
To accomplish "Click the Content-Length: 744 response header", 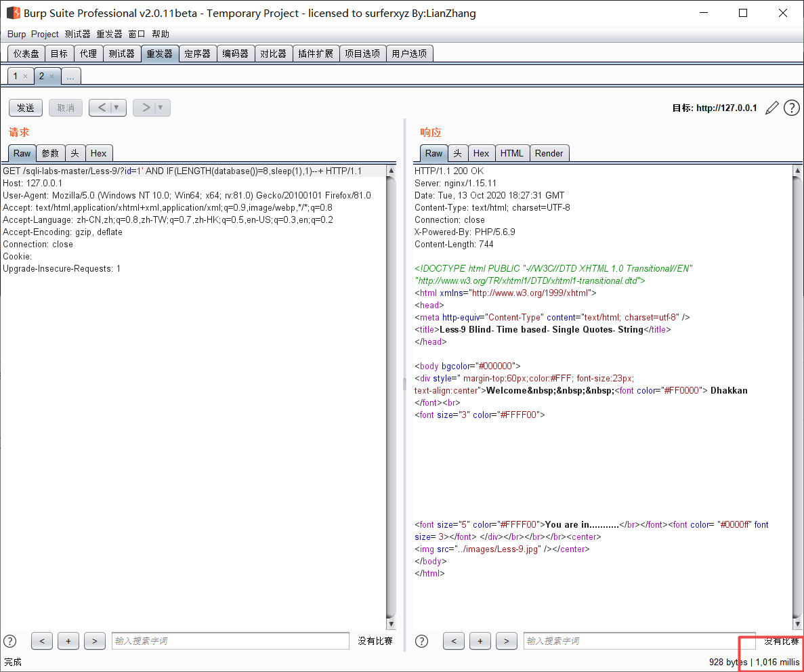I will point(454,244).
